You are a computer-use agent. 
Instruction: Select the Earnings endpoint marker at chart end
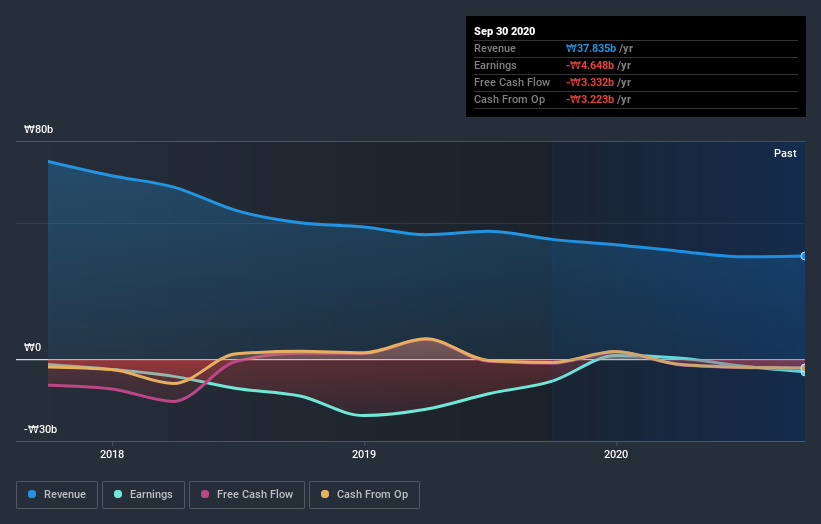(804, 372)
